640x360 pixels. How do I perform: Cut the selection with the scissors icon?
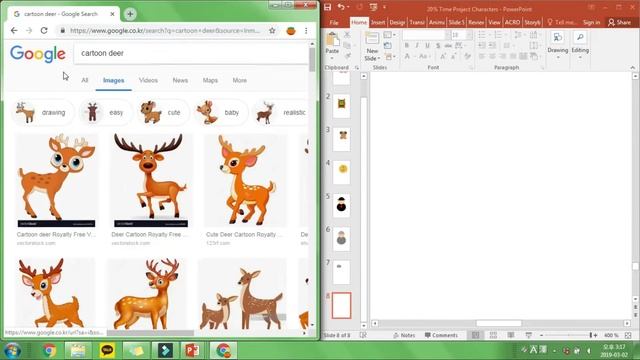tap(347, 35)
